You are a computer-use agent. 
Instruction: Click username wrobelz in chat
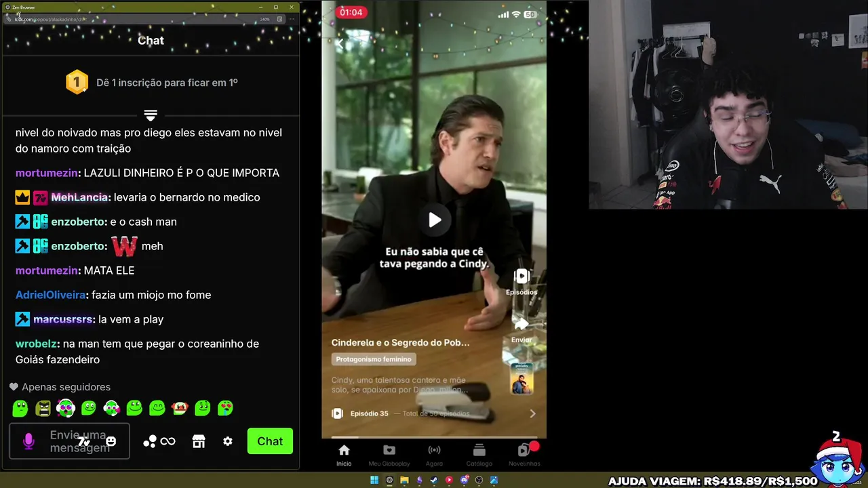click(x=37, y=344)
